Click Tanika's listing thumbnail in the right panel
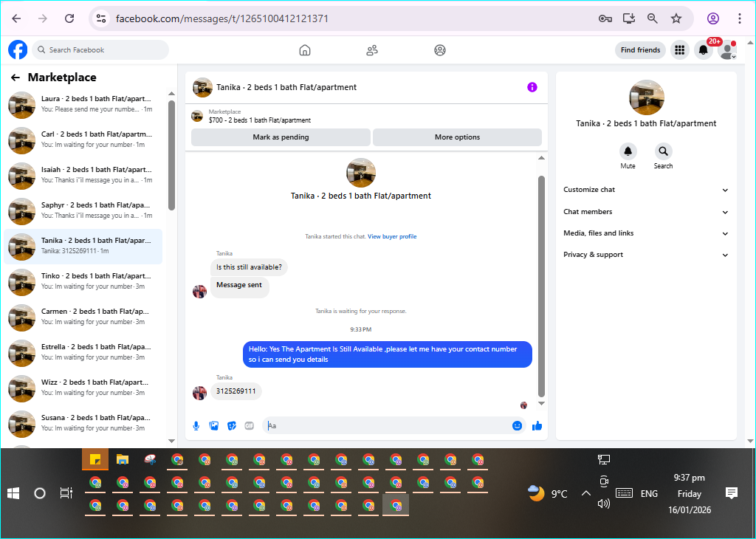This screenshot has height=539, width=756. click(647, 97)
